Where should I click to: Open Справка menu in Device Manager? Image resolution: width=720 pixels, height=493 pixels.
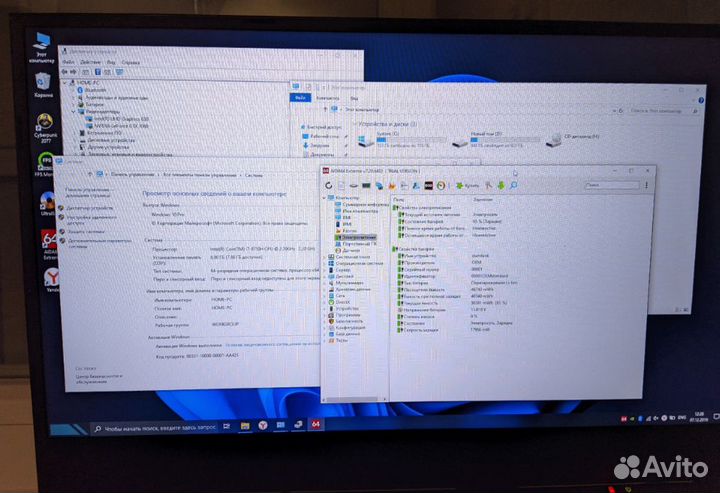pyautogui.click(x=130, y=62)
